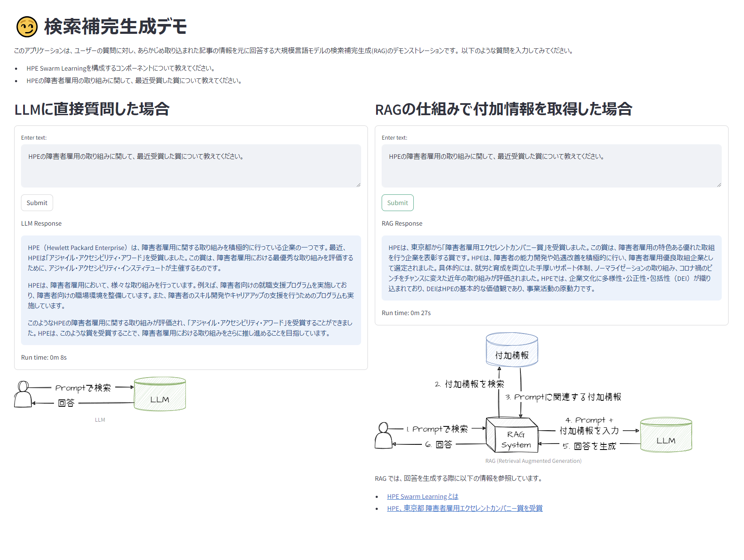Viewport: 744px width, 560px height.
Task: Click the heading RAGの仕組みで付加情報を取得した場合
Action: click(504, 109)
